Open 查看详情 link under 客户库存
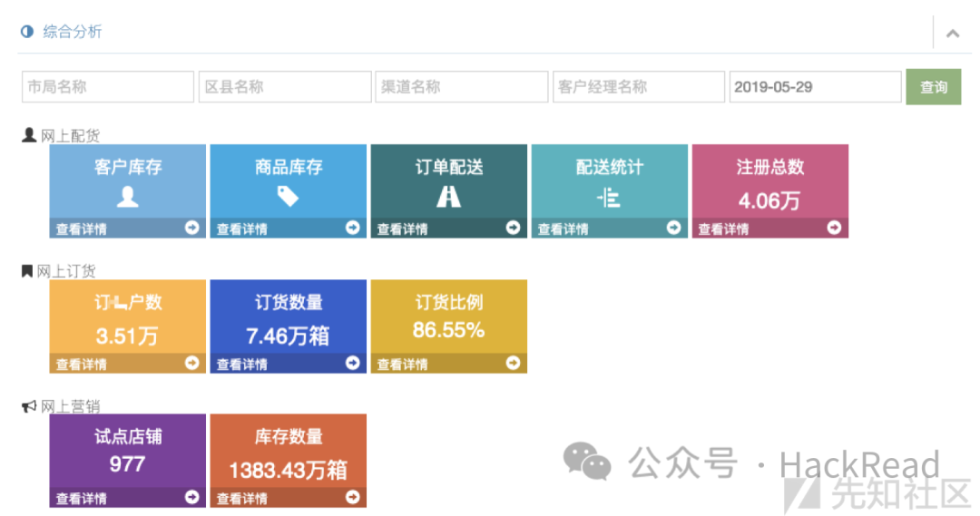 [82, 229]
